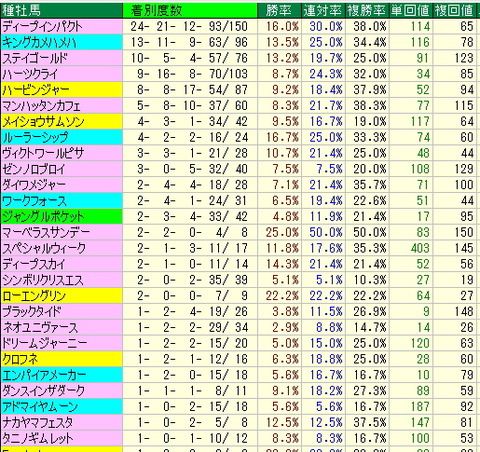Viewport: 480px width, 452px height.
Task: Select the ダイワメジャー sire name
Action: [34, 185]
